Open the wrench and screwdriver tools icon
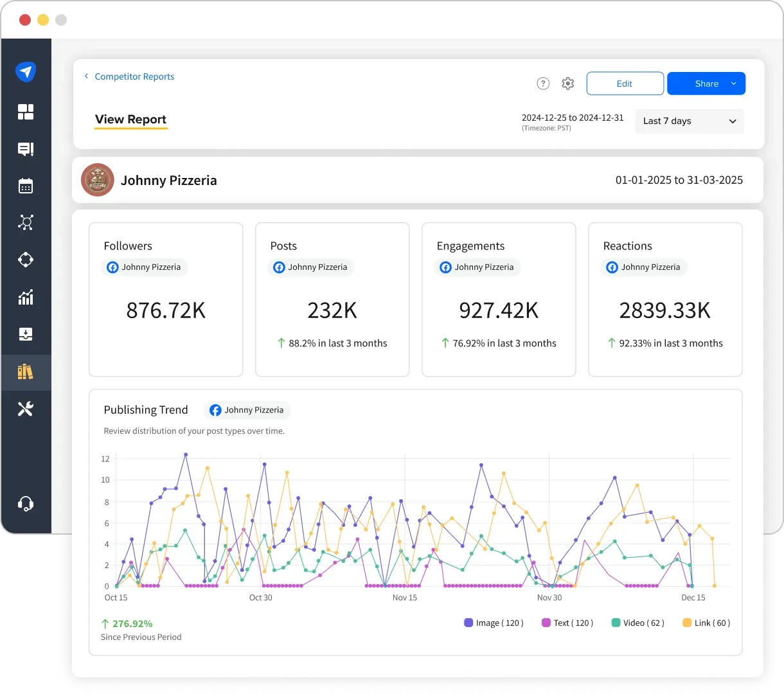 26,409
